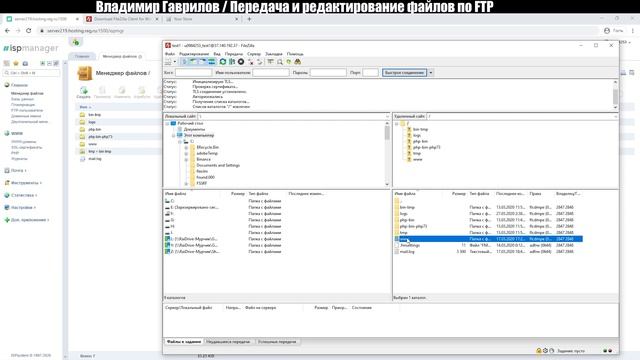Cancel the current operation icon
This screenshot has width=640, height=360.
pyautogui.click(x=241, y=62)
